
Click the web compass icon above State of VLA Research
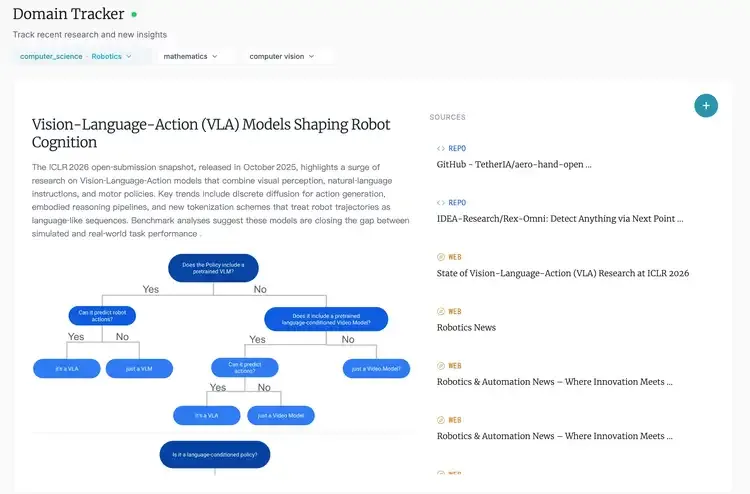pyautogui.click(x=441, y=257)
